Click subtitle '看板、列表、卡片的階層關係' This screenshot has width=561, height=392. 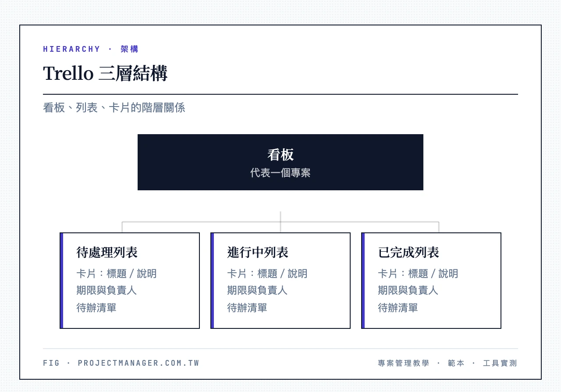[114, 107]
